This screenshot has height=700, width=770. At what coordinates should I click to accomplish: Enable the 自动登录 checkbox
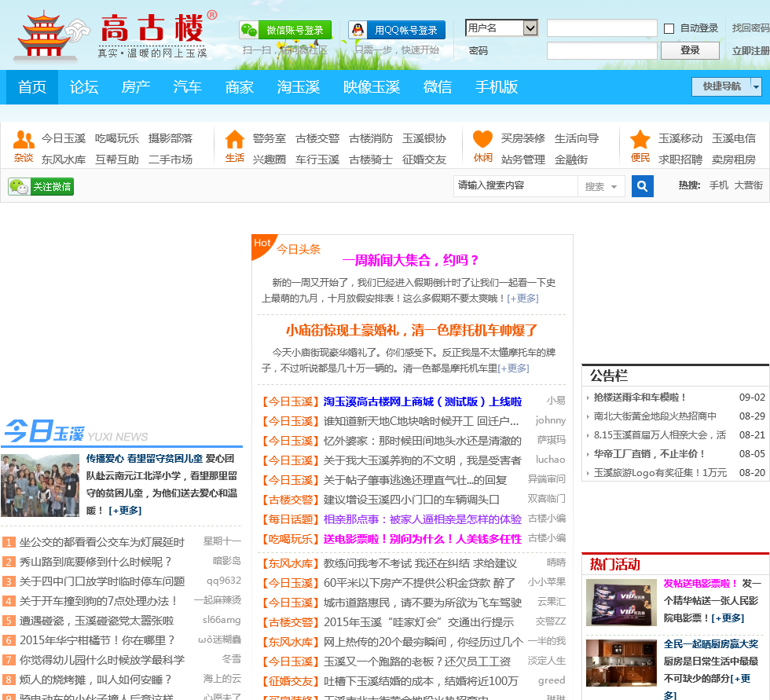(669, 28)
